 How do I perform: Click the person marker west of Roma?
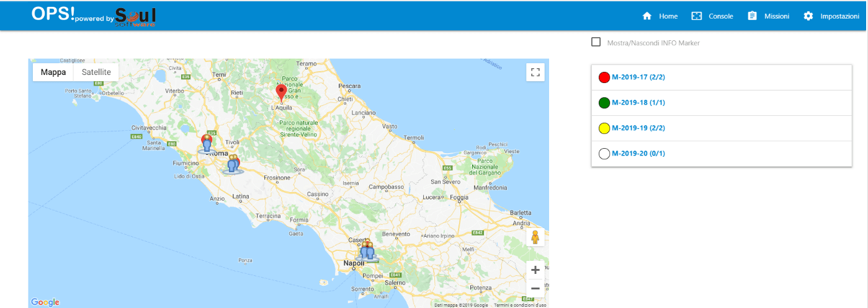tap(207, 145)
